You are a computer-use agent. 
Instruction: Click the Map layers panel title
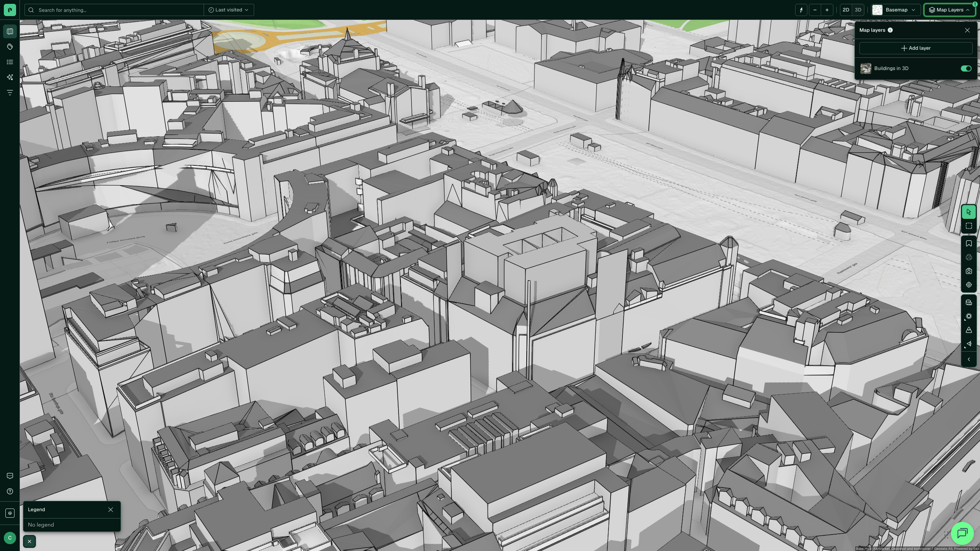[x=872, y=30]
